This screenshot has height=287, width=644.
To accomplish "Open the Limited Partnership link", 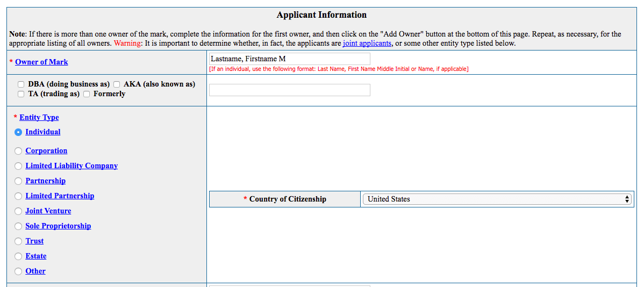I will tap(60, 196).
